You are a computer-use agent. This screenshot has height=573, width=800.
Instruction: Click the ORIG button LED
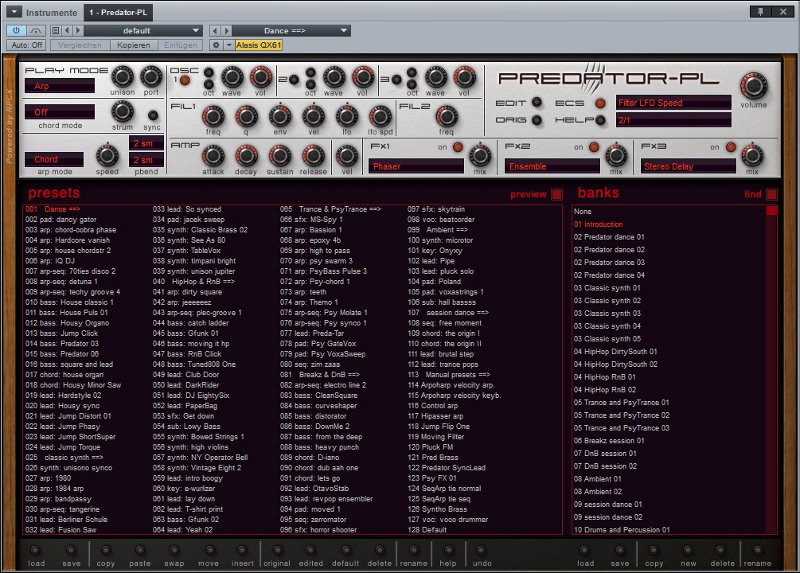point(537,120)
